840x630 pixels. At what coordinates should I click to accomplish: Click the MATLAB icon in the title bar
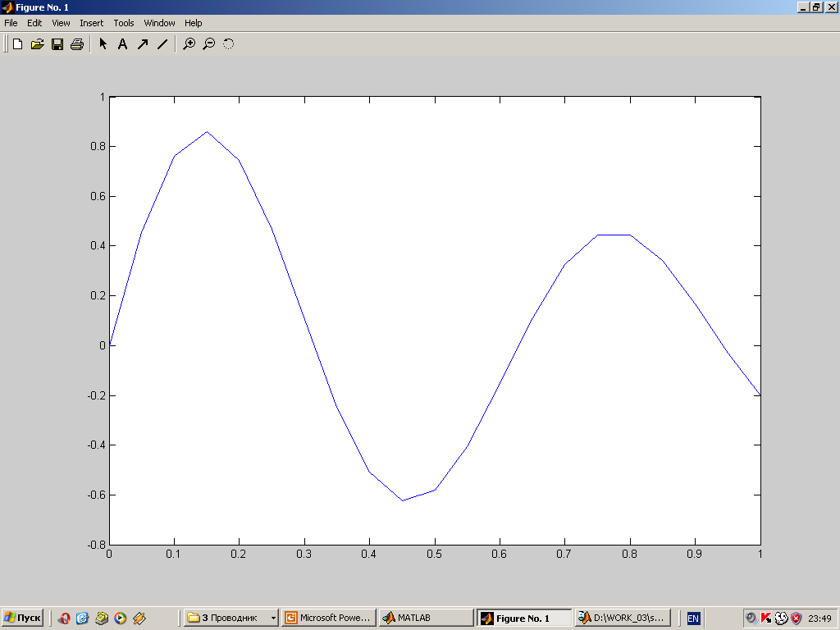coord(7,7)
